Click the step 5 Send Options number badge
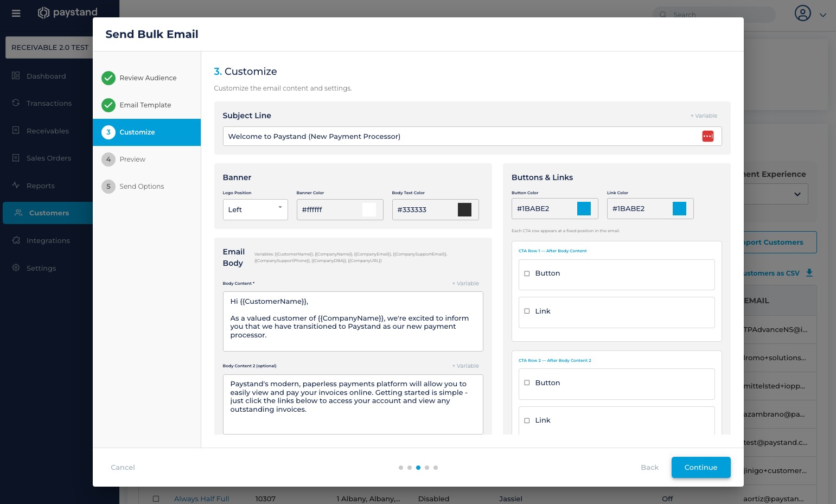Image resolution: width=836 pixels, height=504 pixels. [x=109, y=187]
